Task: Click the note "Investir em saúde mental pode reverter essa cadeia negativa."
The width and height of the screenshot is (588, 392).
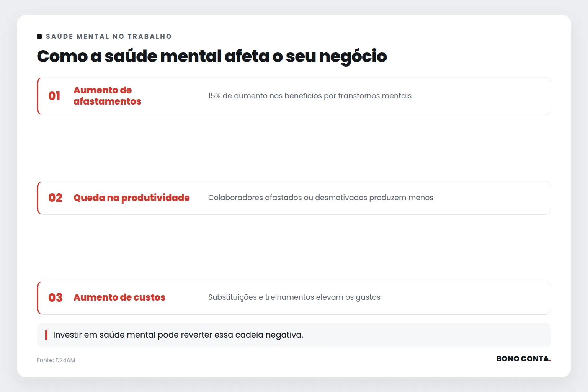Action: click(178, 335)
